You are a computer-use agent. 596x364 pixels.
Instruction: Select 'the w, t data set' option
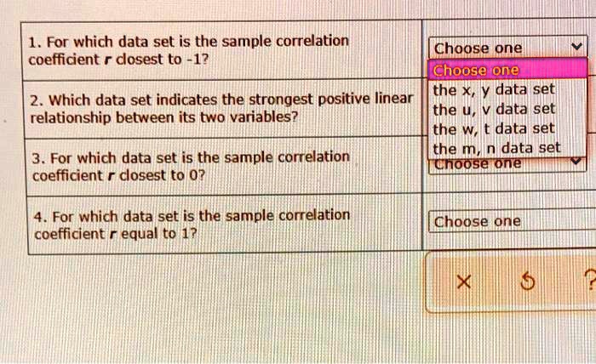(494, 128)
